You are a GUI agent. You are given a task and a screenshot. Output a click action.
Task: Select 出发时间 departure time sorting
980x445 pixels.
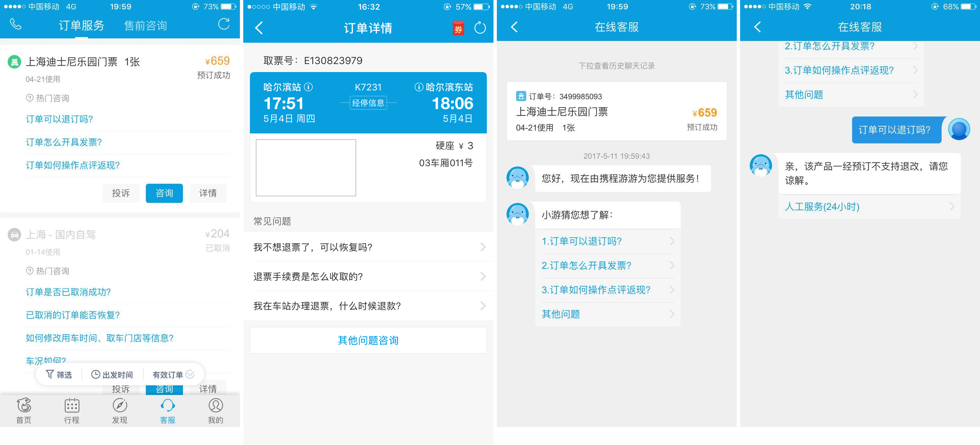pyautogui.click(x=112, y=375)
